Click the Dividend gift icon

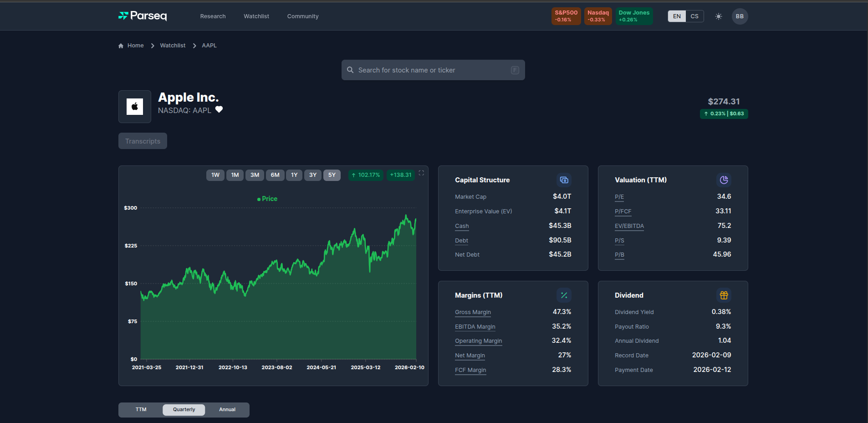[x=724, y=295]
